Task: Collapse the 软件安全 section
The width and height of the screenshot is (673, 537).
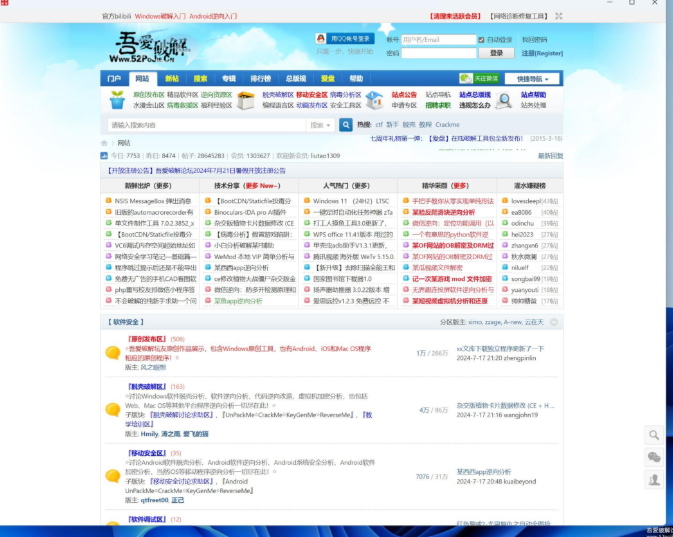Action: point(554,322)
